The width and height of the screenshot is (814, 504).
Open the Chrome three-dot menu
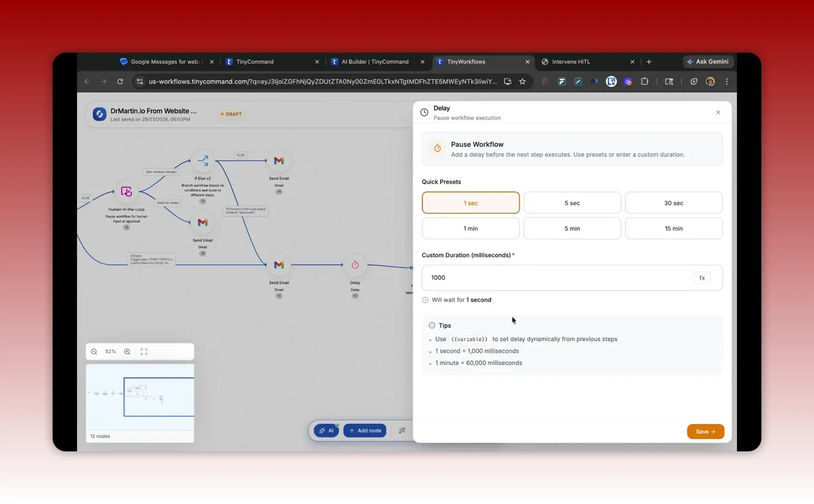pos(727,81)
